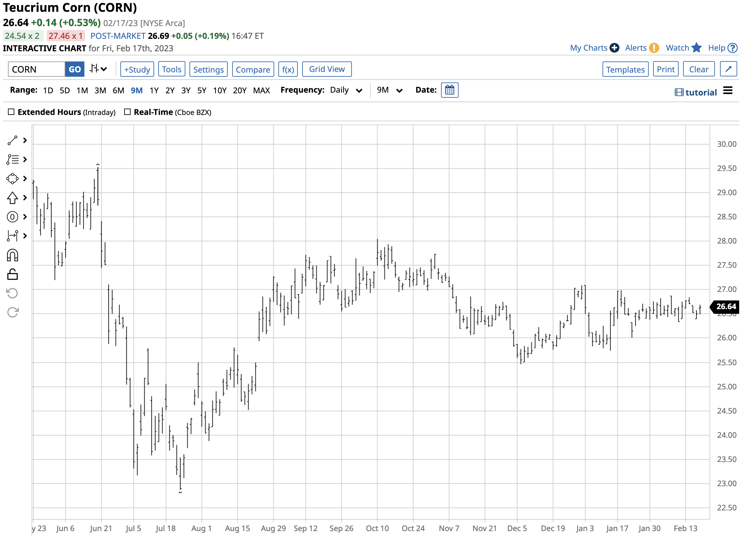Click the Print button

click(666, 69)
